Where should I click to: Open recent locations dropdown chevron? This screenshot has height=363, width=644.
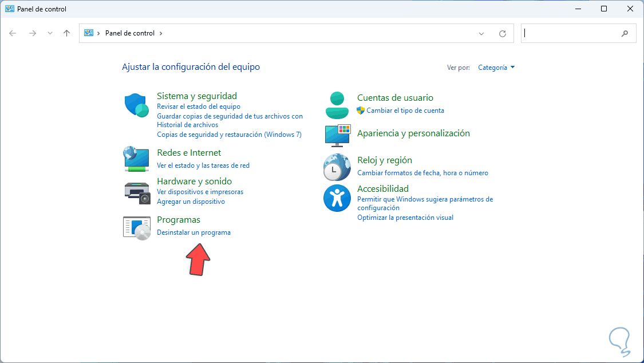click(x=50, y=33)
